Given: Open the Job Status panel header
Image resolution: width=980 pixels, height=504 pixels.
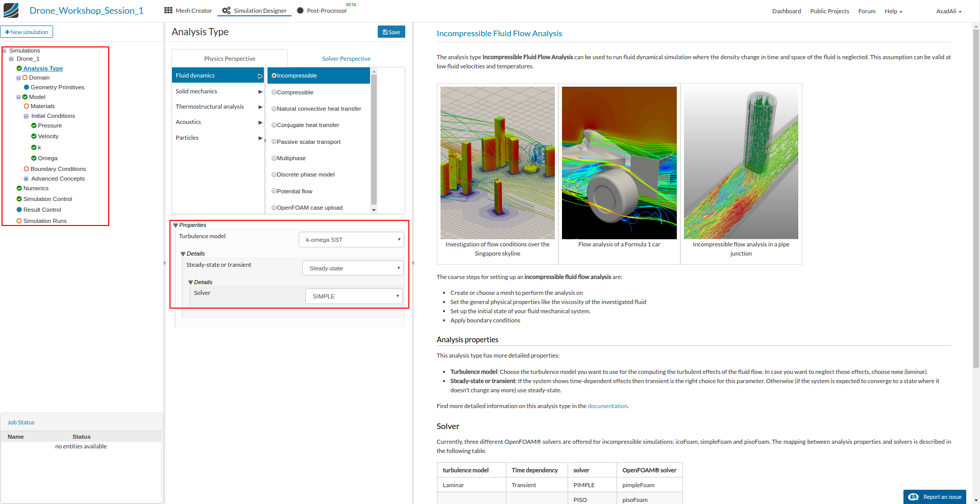Looking at the screenshot, I should (x=82, y=422).
